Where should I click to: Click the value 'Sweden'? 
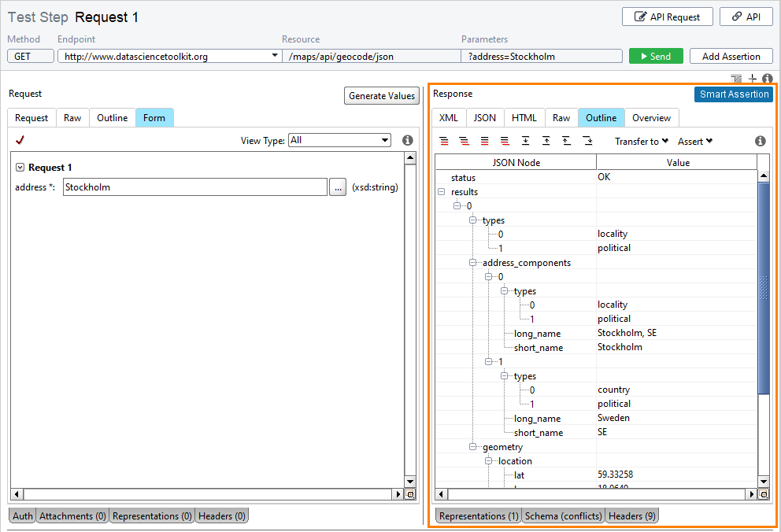[x=613, y=418]
